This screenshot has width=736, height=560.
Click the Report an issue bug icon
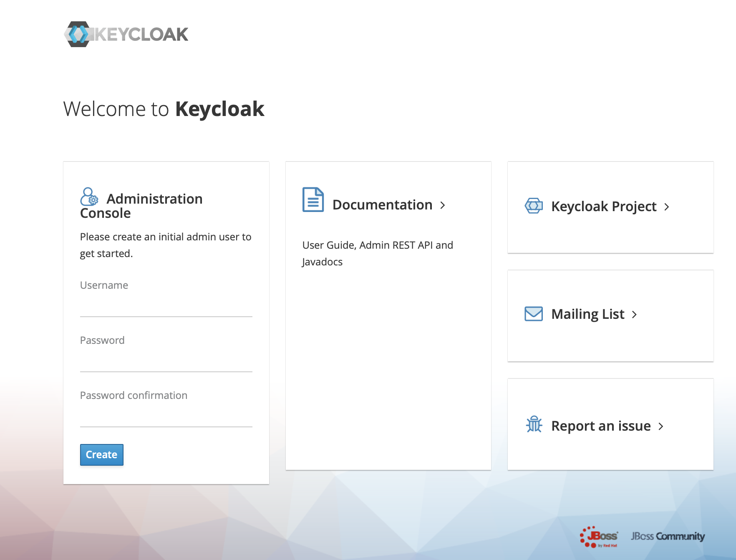point(534,424)
